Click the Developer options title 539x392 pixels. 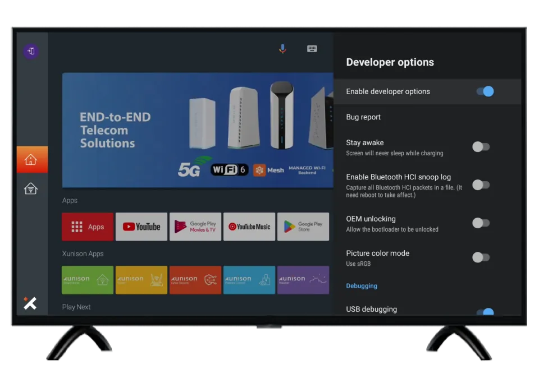click(390, 62)
